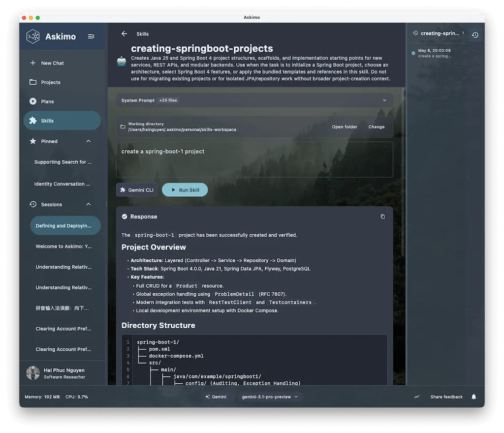Open the Projects menu item

(62, 82)
